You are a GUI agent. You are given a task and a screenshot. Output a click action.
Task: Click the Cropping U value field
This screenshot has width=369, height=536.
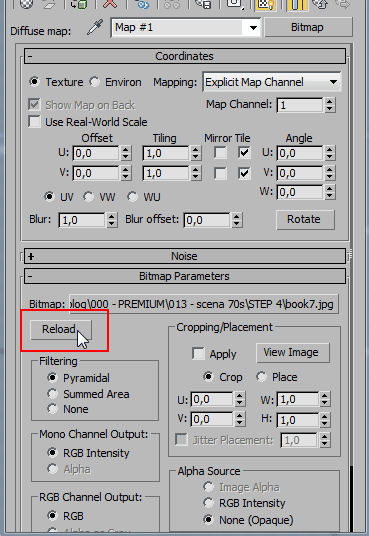(212, 399)
